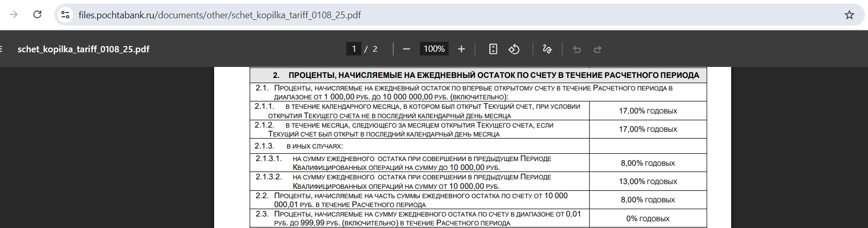Bookmark this page with the star icon
The height and width of the screenshot is (228, 868).
(x=849, y=15)
